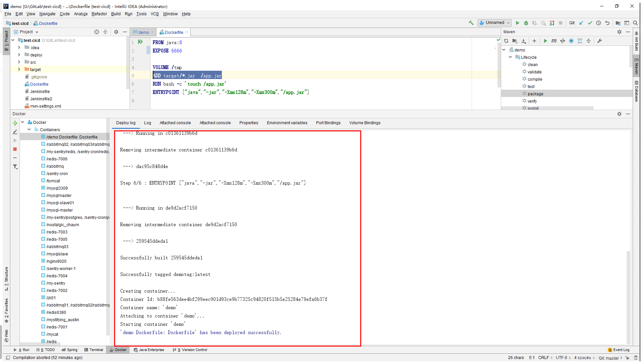Open the Maven panel gear options
This screenshot has width=643, height=364.
[619, 32]
